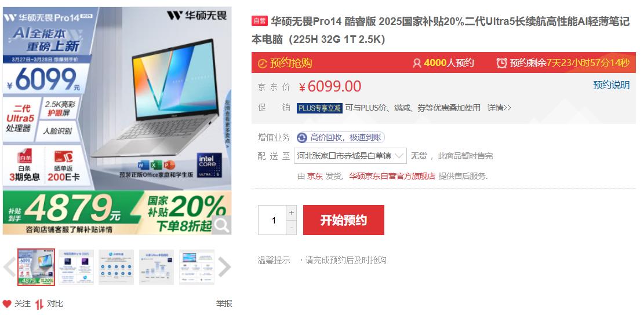Decrease quantity with the minus stepper
The image size is (644, 315).
(292, 227)
